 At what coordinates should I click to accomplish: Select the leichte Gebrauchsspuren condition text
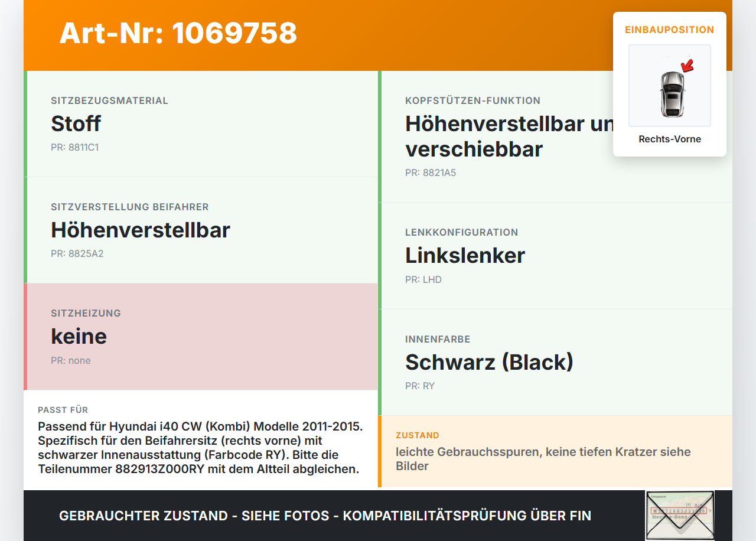[x=543, y=459]
